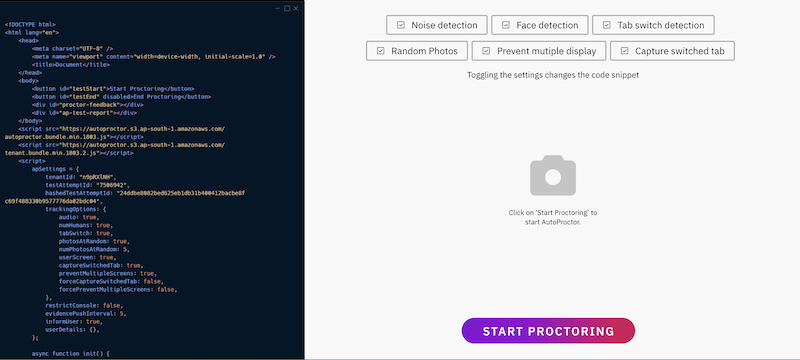Screen dimensions: 800x360
Task: Toggle the Capture switched tab checkbox
Action: [624, 51]
